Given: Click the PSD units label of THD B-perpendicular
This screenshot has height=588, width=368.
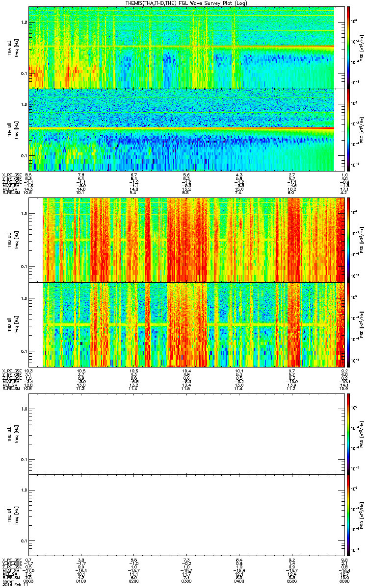Looking at the screenshot, I should (x=361, y=240).
